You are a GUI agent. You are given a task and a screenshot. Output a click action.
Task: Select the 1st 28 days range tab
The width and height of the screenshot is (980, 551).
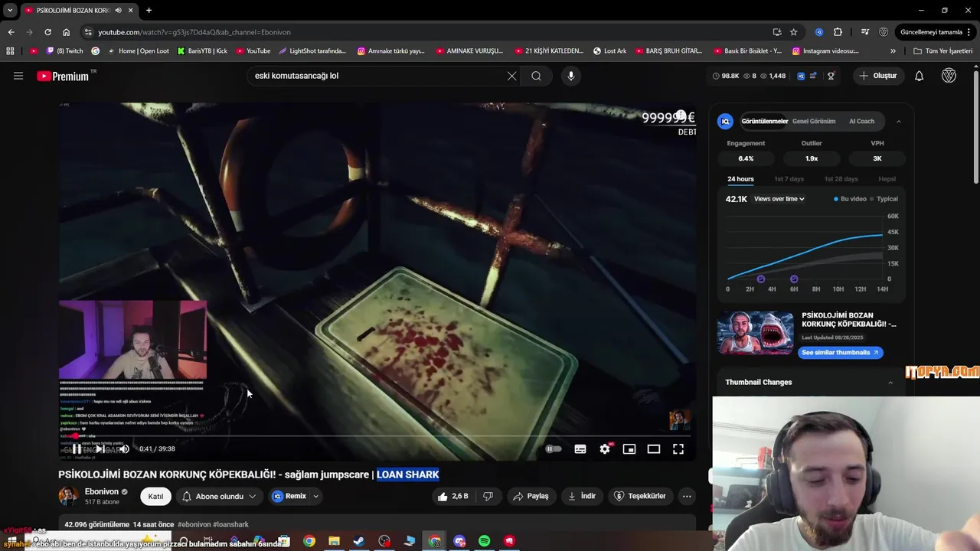841,179
